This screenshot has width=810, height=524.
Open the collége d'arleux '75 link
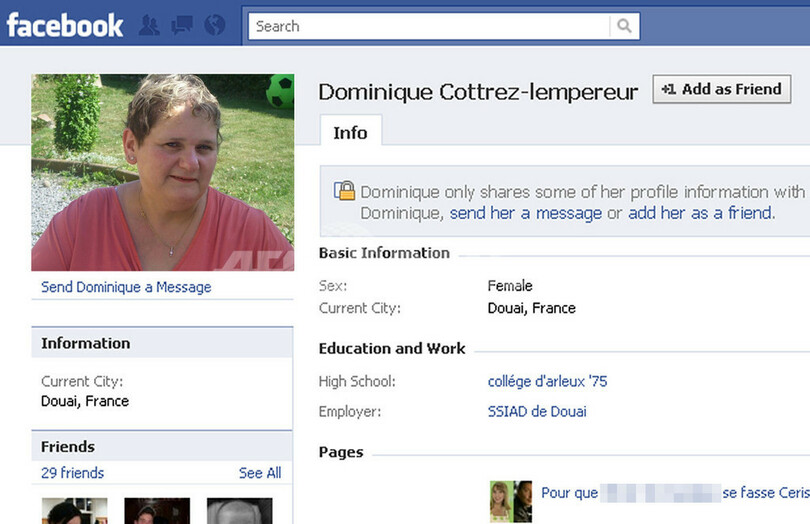coord(547,381)
